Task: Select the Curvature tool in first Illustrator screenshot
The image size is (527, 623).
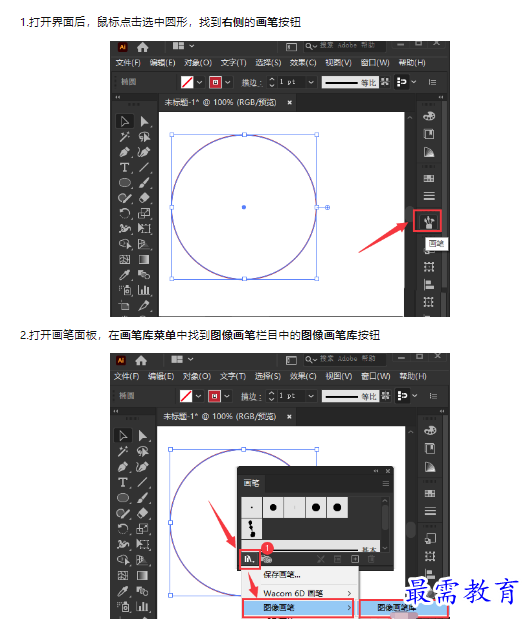Action: click(144, 152)
